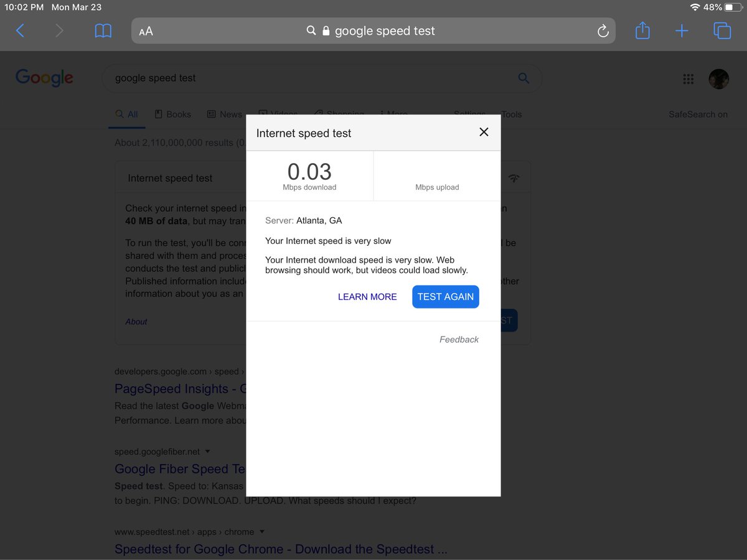Select the News search tab
This screenshot has height=560, width=747.
[225, 114]
